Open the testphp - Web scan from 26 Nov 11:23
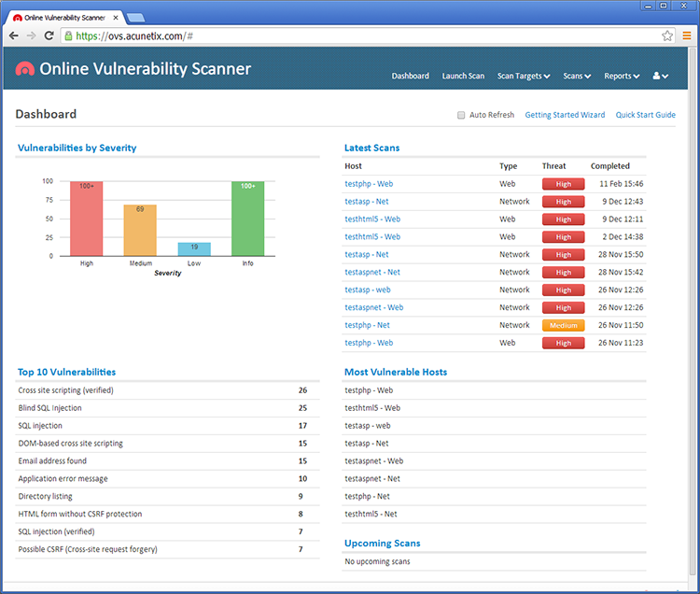The height and width of the screenshot is (594, 700). (369, 343)
